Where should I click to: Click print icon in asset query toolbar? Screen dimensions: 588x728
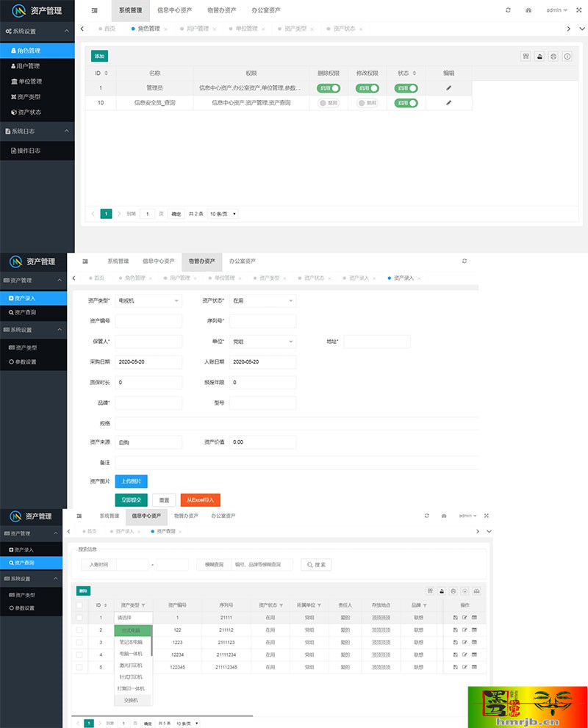tap(453, 591)
